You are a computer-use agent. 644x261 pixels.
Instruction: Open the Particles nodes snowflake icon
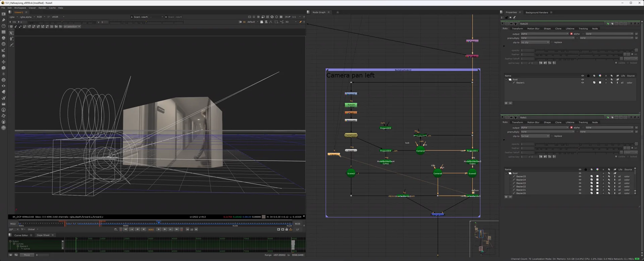coord(4,74)
